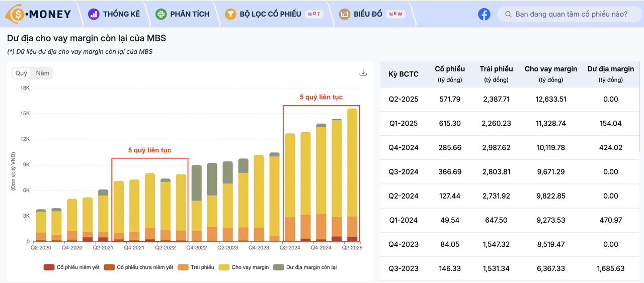Click the green Phân Tích icon
The width and height of the screenshot is (644, 283).
(x=160, y=14)
